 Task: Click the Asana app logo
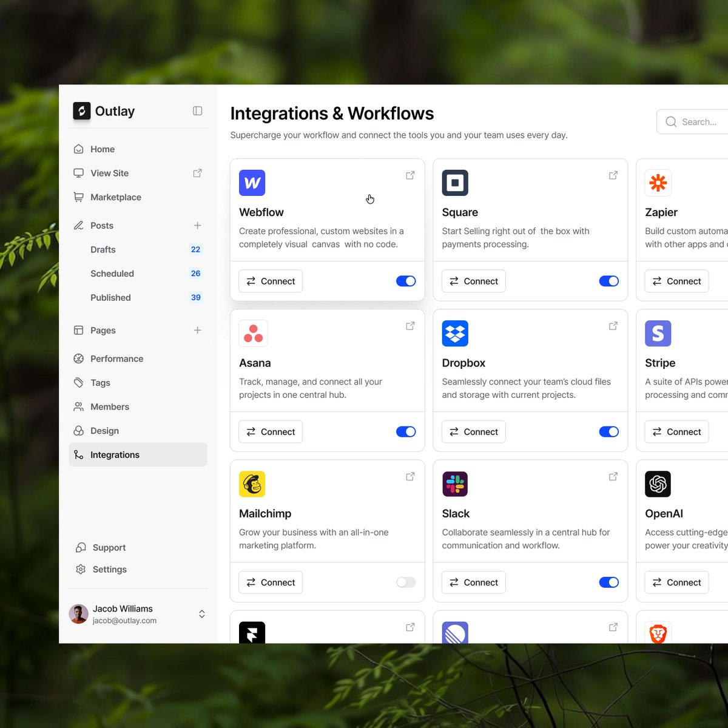252,333
